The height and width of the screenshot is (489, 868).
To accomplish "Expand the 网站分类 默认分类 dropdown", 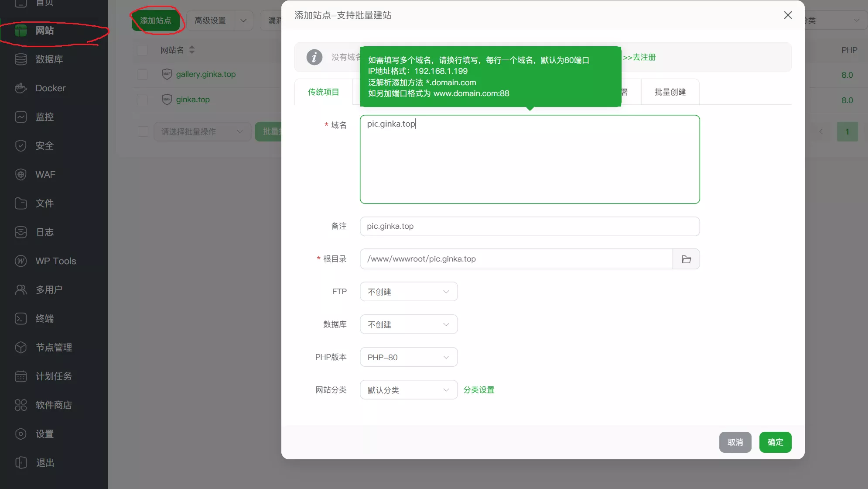I will pyautogui.click(x=408, y=390).
